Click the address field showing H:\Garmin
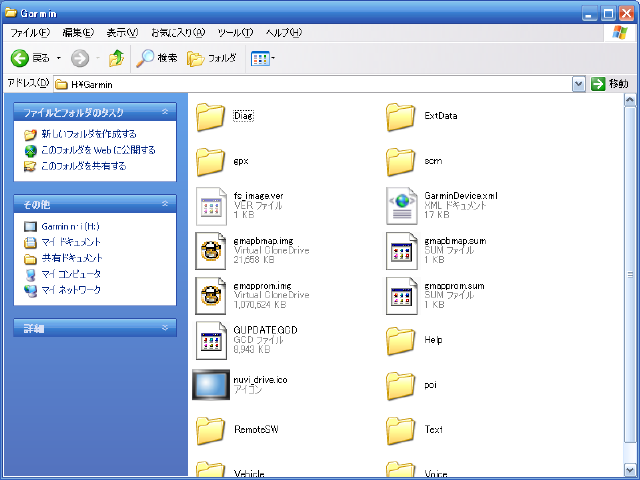 click(313, 84)
